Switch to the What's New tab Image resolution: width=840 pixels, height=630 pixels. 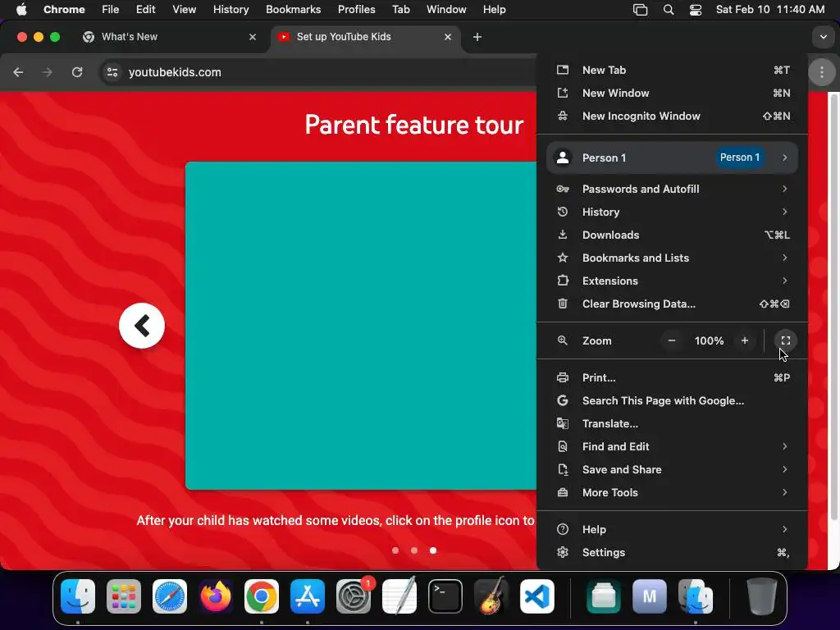[169, 37]
